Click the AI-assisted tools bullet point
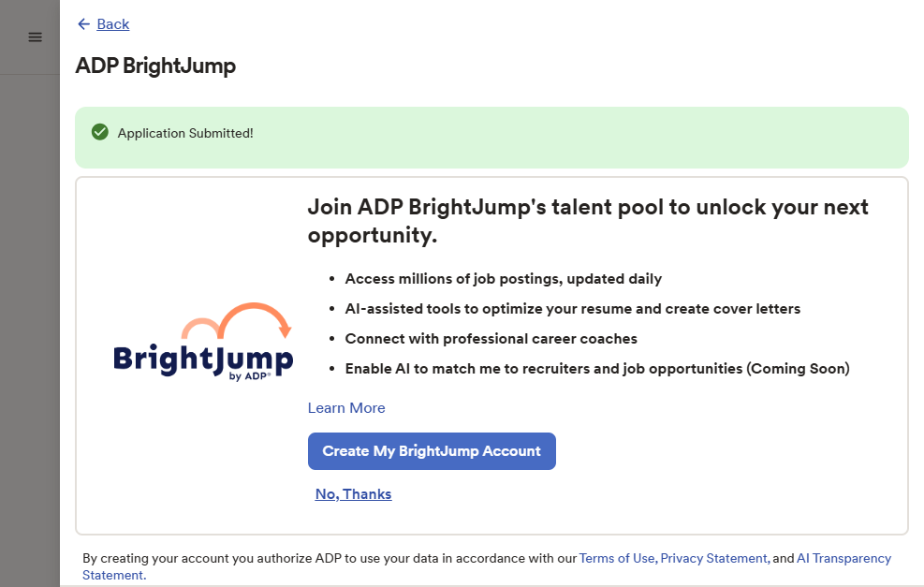The width and height of the screenshot is (924, 587). pyautogui.click(x=572, y=309)
